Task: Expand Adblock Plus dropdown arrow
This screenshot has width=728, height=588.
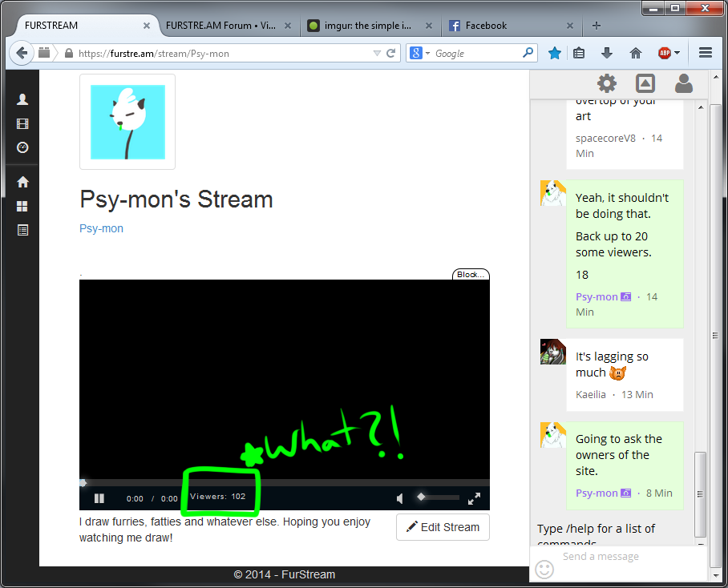Action: [677, 54]
